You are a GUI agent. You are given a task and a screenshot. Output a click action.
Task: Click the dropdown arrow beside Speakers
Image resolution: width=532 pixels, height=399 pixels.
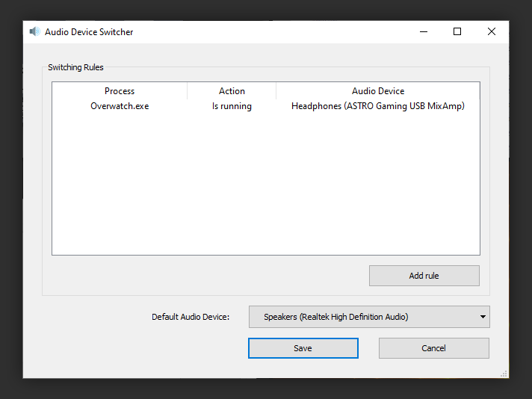(x=483, y=317)
